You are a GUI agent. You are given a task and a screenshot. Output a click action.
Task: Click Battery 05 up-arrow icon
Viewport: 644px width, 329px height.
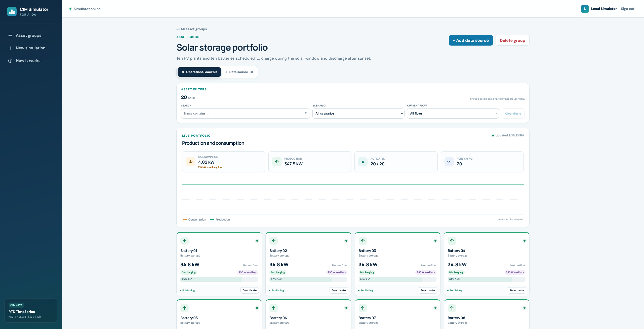point(185,308)
